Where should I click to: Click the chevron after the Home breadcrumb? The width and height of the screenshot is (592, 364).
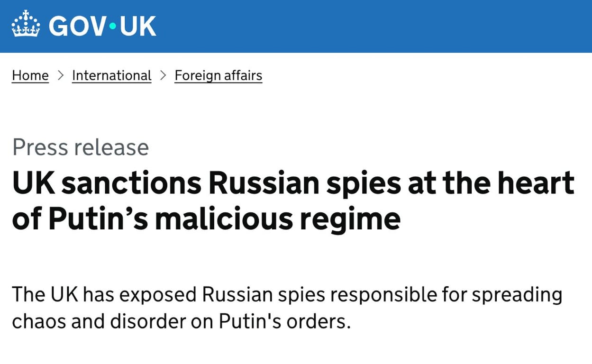60,76
